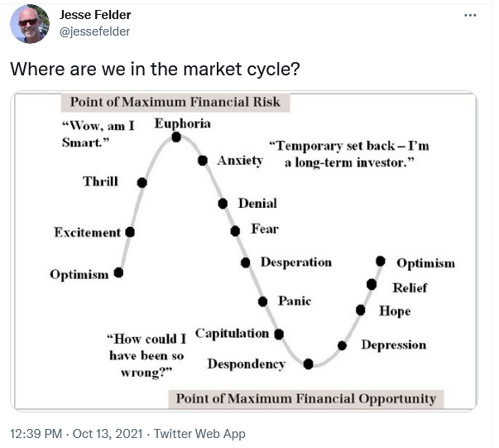Image resolution: width=499 pixels, height=448 pixels.
Task: Click the Denial point on the curve
Action: click(x=223, y=204)
